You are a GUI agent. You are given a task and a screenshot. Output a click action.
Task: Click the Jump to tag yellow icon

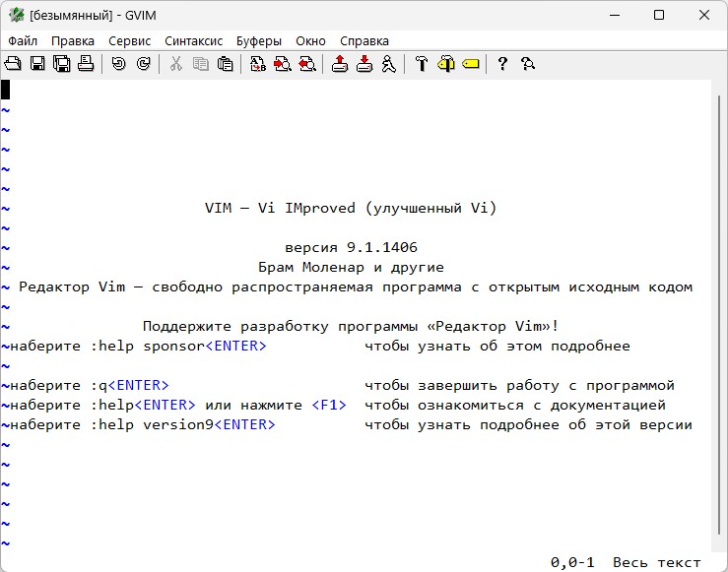click(x=471, y=64)
